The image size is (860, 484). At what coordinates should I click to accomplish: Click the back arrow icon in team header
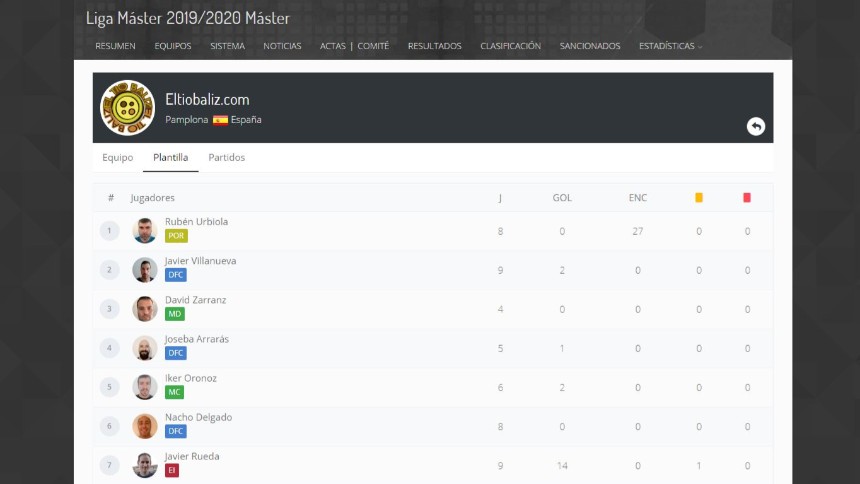(x=756, y=126)
